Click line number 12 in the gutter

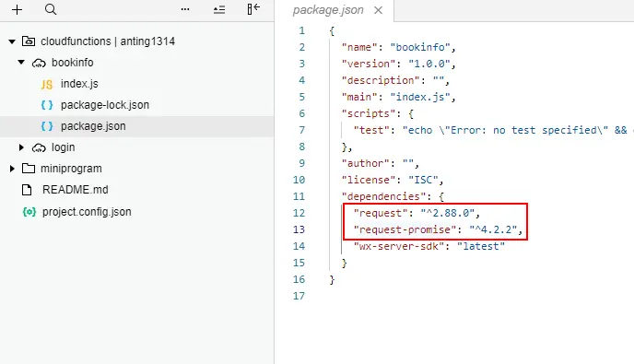(x=299, y=213)
